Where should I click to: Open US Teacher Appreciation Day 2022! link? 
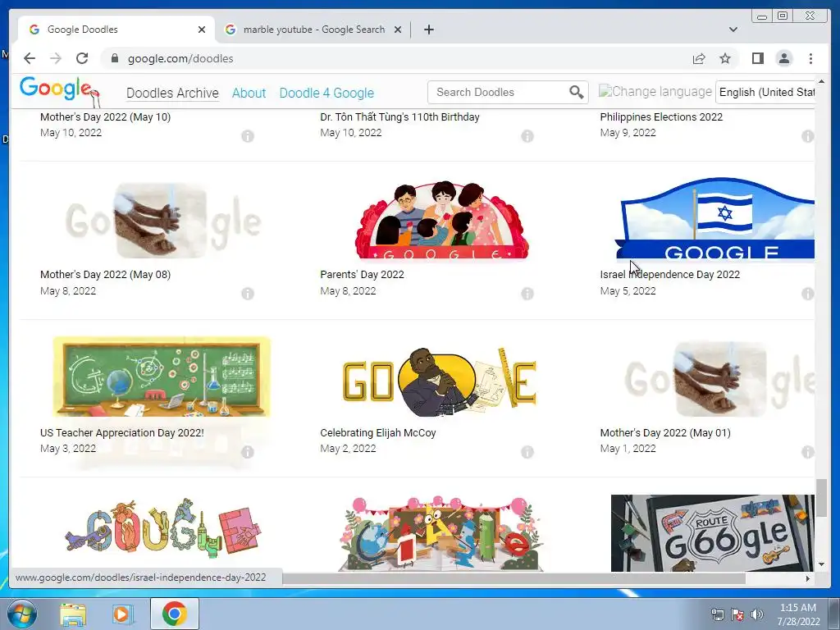click(x=122, y=432)
